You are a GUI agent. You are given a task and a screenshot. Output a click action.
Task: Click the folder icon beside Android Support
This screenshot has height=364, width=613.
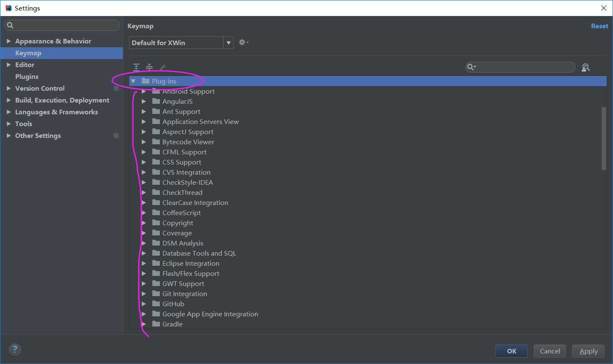(156, 91)
